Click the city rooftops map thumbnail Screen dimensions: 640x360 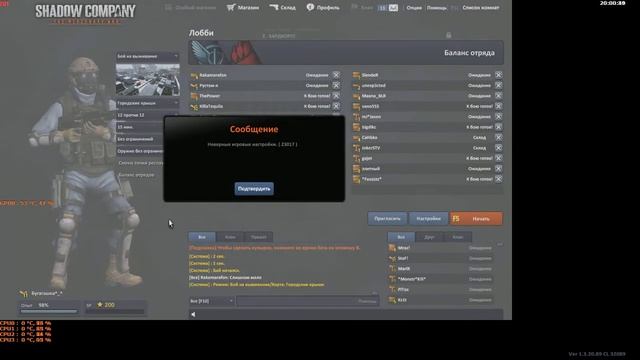coord(147,80)
